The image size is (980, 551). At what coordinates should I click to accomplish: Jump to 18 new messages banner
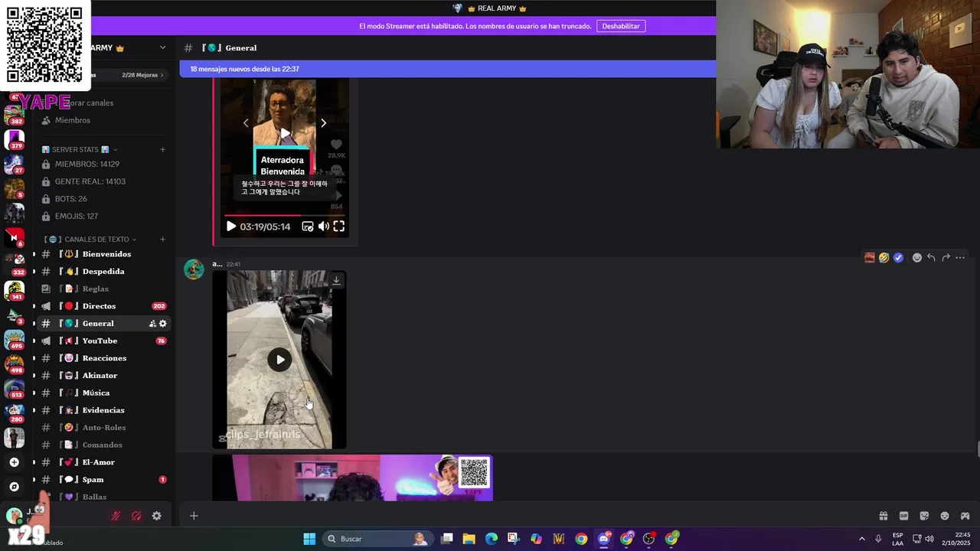[x=448, y=69]
